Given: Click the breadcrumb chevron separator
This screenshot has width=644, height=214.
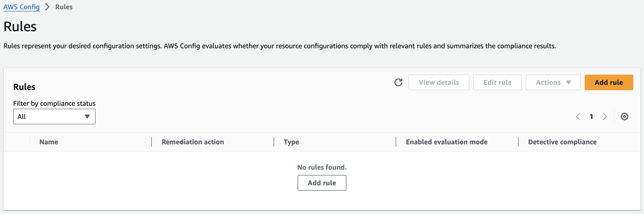Looking at the screenshot, I should pyautogui.click(x=47, y=7).
